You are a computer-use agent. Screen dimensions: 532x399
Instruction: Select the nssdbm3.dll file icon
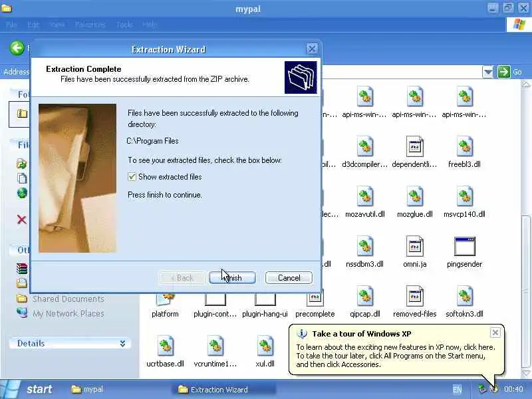pyautogui.click(x=364, y=246)
